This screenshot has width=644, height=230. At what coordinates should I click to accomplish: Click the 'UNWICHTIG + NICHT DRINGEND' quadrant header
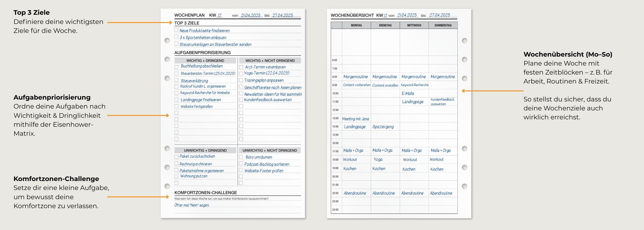tap(270, 150)
